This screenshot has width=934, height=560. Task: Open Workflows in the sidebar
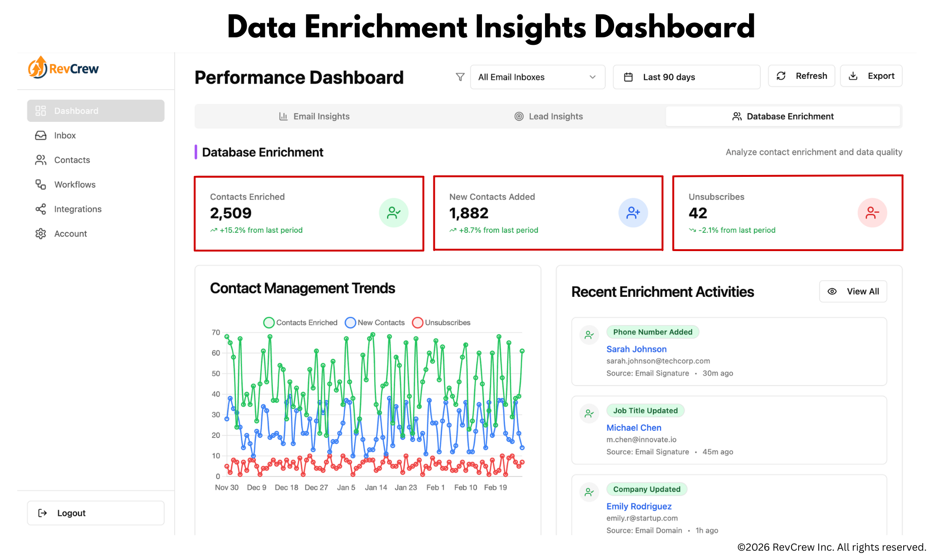click(x=75, y=184)
